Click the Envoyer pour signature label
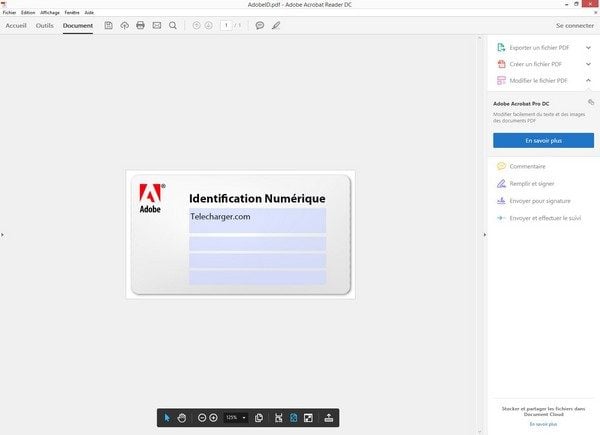 (x=540, y=200)
